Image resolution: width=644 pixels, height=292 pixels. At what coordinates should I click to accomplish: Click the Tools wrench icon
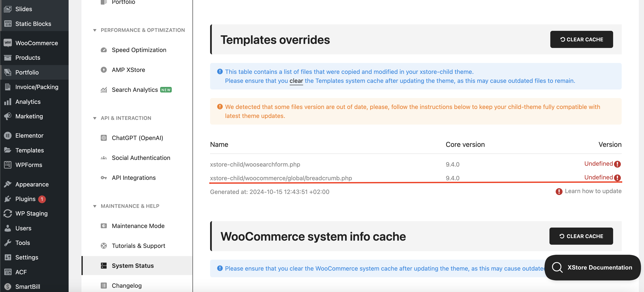8,243
